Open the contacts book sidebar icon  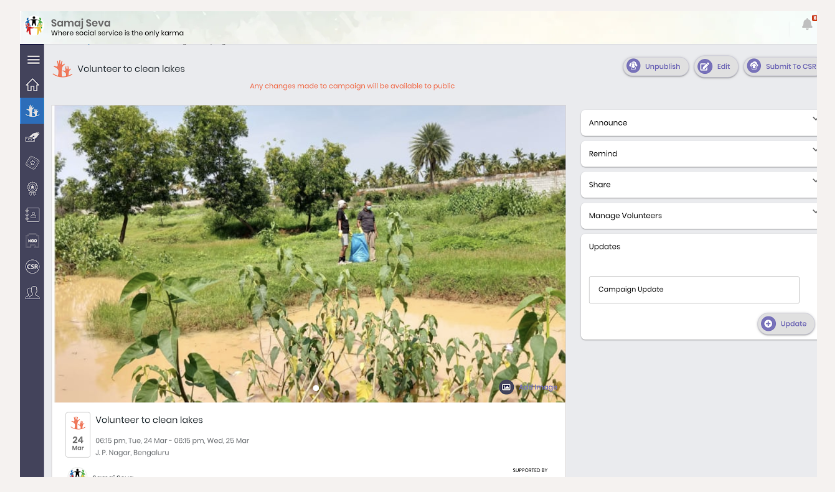pyautogui.click(x=32, y=215)
